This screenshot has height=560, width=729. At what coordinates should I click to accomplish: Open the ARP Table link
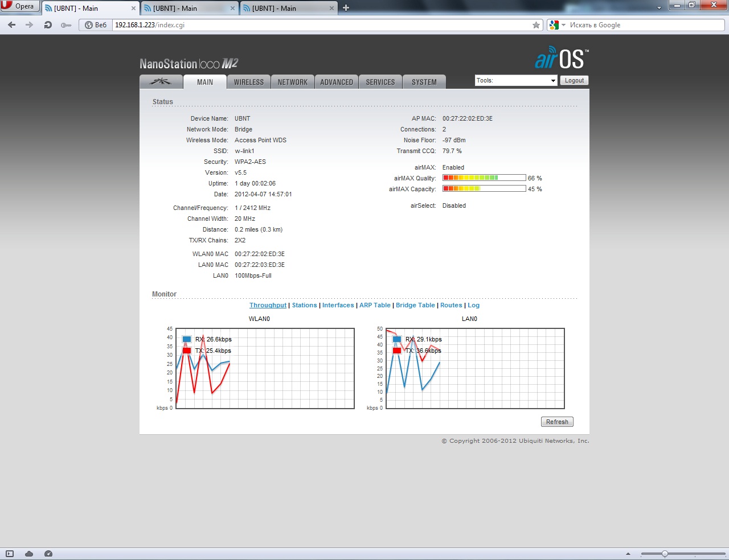click(375, 306)
